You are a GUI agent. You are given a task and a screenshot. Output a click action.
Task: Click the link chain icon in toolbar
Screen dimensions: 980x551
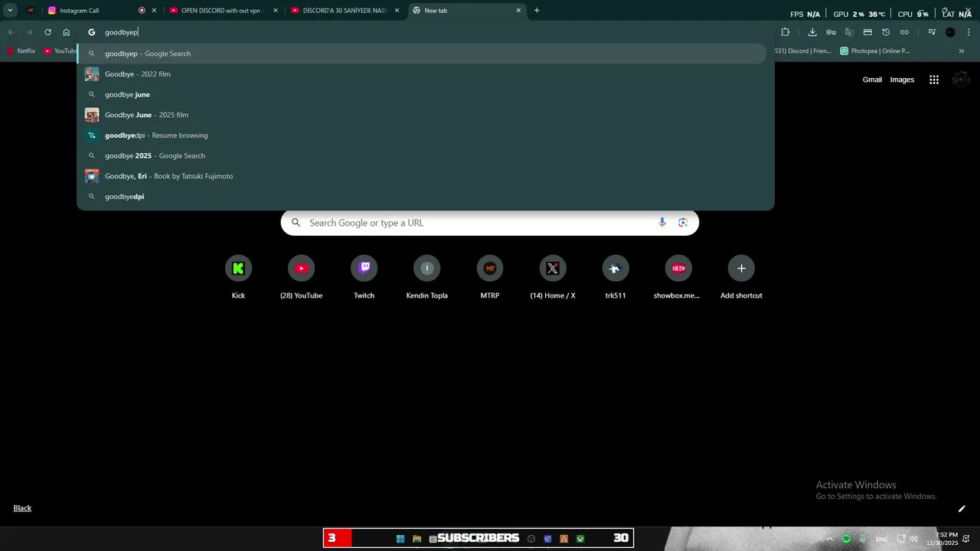(904, 32)
